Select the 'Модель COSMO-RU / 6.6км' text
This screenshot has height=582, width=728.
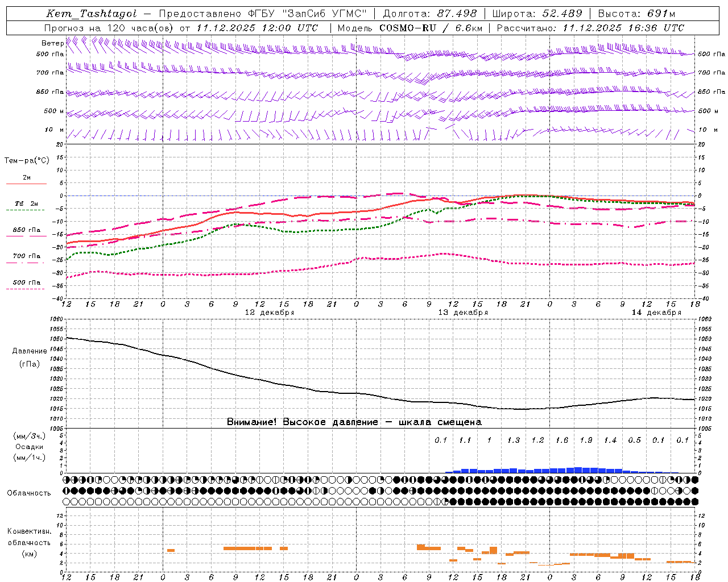(x=409, y=28)
